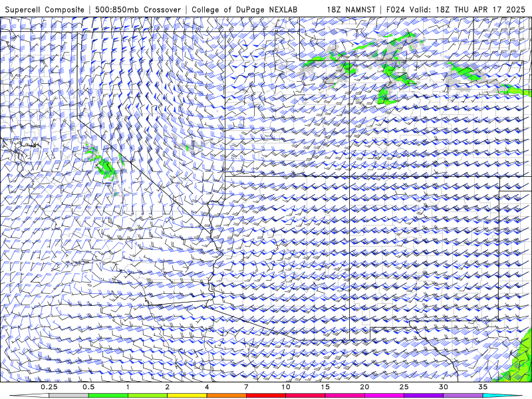
Task: Click the '20' legend value label
Action: coord(364,387)
